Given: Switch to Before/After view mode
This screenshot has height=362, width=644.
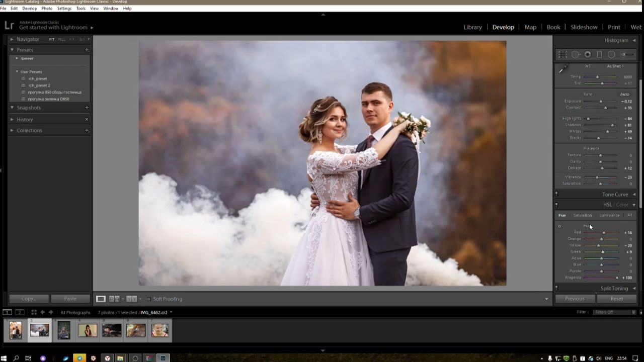Looking at the screenshot, I should 131,299.
